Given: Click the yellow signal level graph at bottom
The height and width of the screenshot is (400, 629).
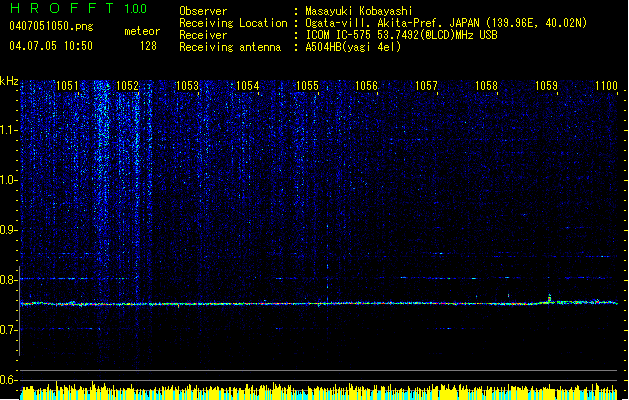Looking at the screenshot, I should (x=319, y=392).
